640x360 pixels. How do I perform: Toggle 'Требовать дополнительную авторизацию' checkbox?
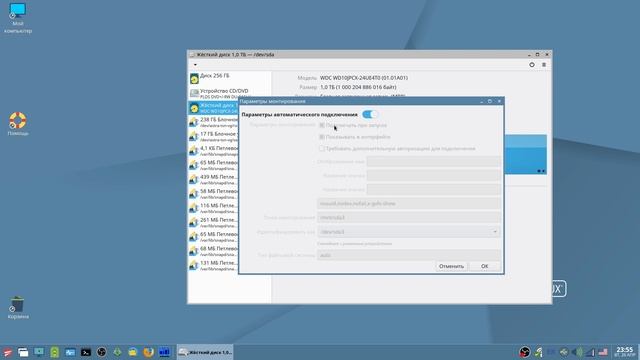click(x=322, y=149)
